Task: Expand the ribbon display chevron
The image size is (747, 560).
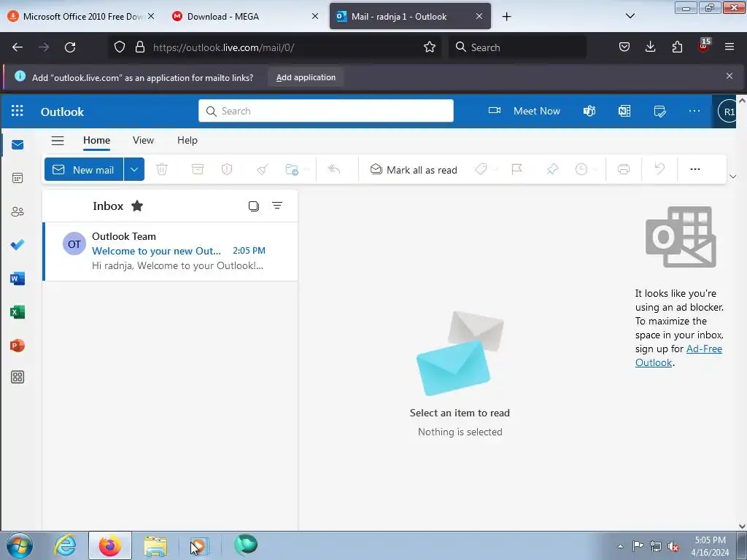Action: (732, 176)
